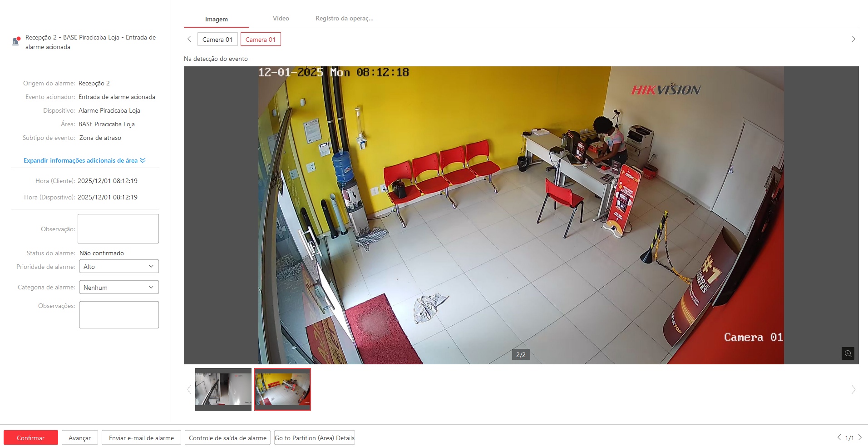Open the Registro da operação tab

pos(344,19)
